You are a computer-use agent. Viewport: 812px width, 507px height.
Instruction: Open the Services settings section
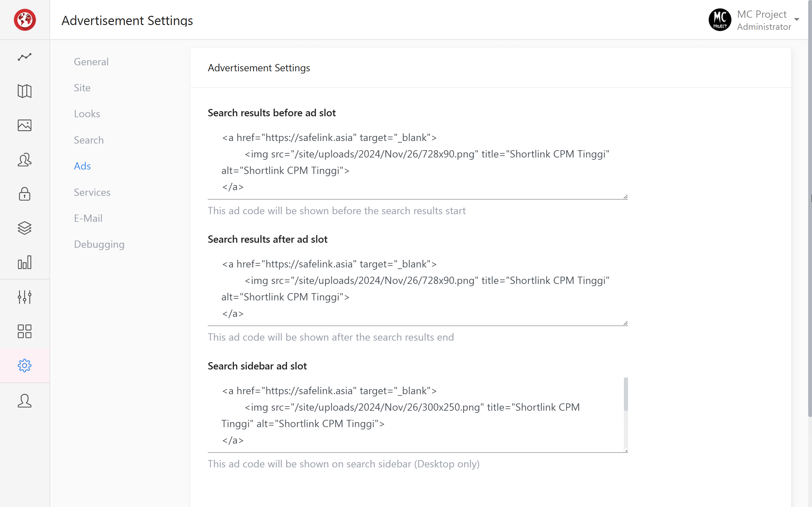[x=92, y=192]
